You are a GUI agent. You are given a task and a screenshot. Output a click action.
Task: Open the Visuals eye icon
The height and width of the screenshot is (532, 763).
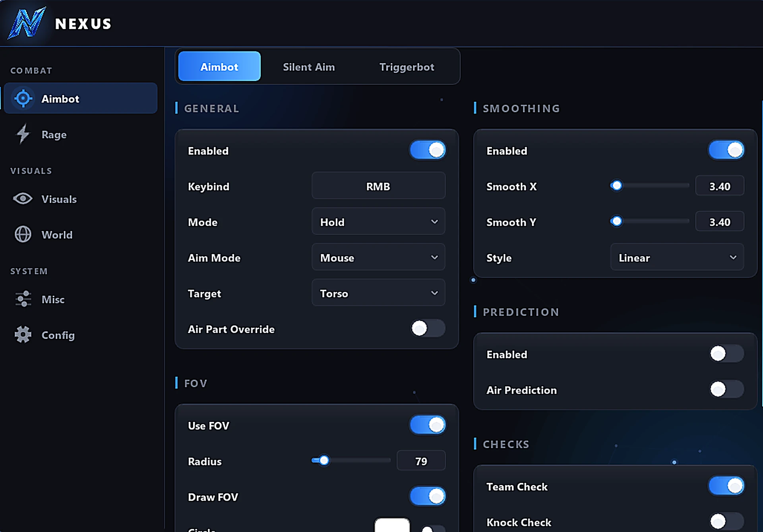click(x=23, y=199)
